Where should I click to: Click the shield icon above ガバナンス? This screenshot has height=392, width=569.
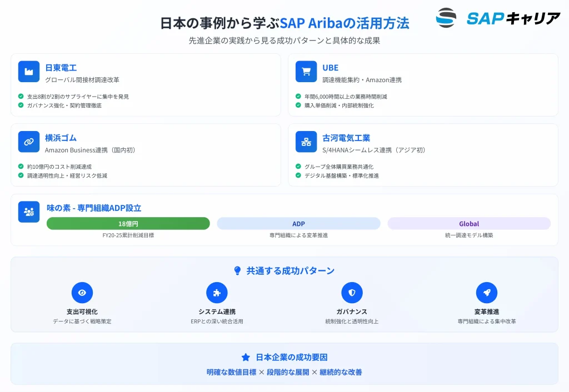point(352,293)
